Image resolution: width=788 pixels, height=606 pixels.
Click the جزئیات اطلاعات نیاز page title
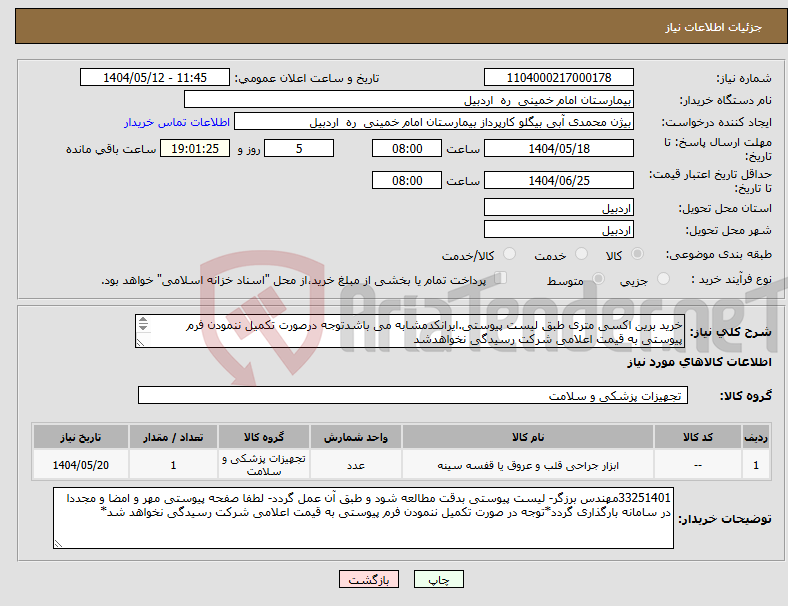coord(714,27)
